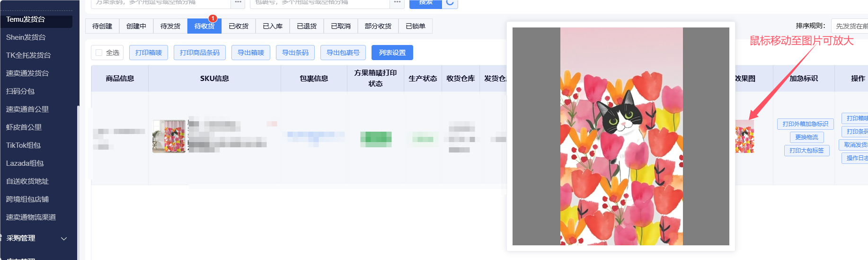868x260 pixels.
Task: Click the 方案箱唛打印状态 column header
Action: [375, 78]
